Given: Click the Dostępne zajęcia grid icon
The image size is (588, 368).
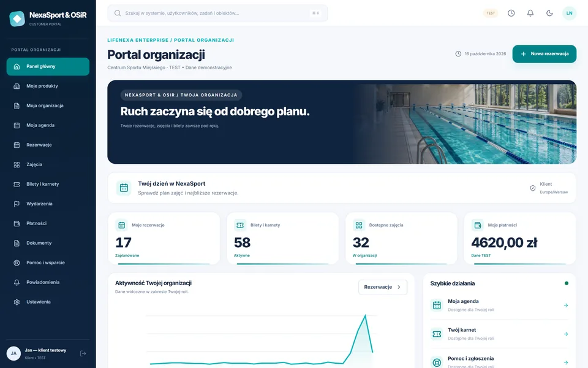Looking at the screenshot, I should pyautogui.click(x=359, y=225).
